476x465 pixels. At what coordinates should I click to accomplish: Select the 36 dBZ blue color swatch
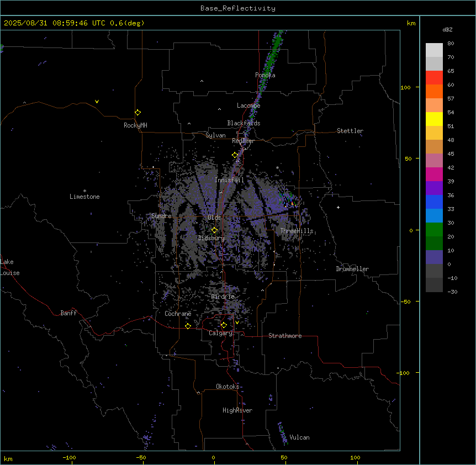pos(434,202)
